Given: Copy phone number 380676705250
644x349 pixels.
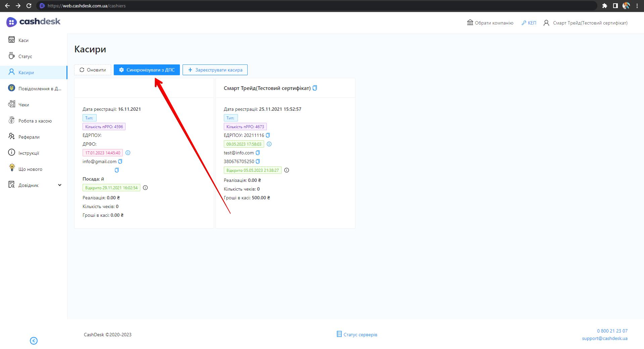Looking at the screenshot, I should (x=258, y=161).
